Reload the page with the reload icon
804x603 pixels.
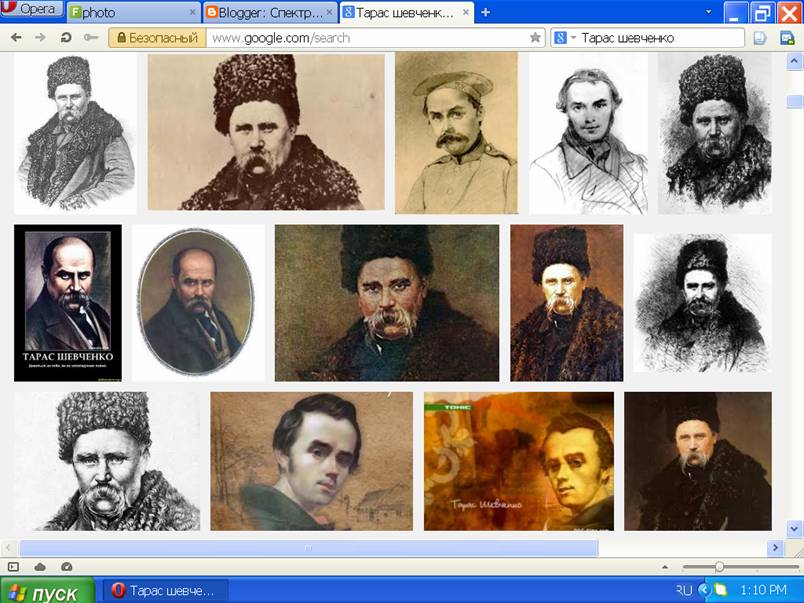[66, 37]
